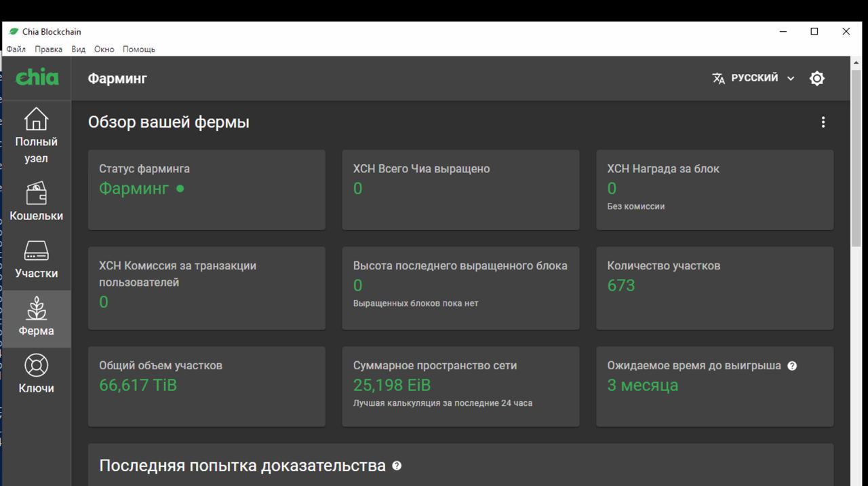Click Высота последнего выращенного блока label
The height and width of the screenshot is (486, 868).
[x=460, y=266]
